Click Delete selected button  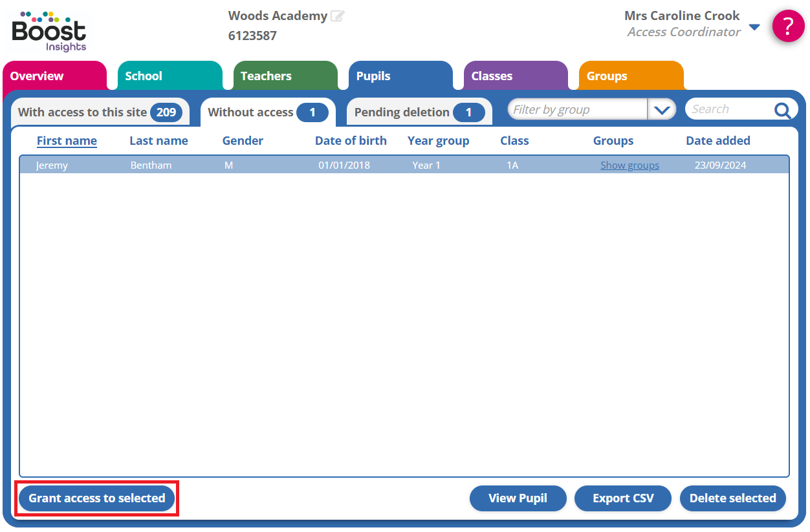pyautogui.click(x=732, y=498)
